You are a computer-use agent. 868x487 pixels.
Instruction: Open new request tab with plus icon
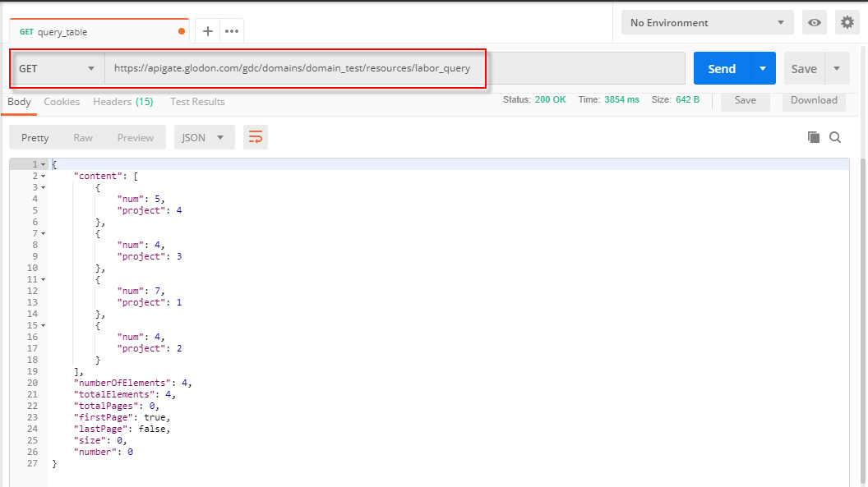tap(208, 31)
